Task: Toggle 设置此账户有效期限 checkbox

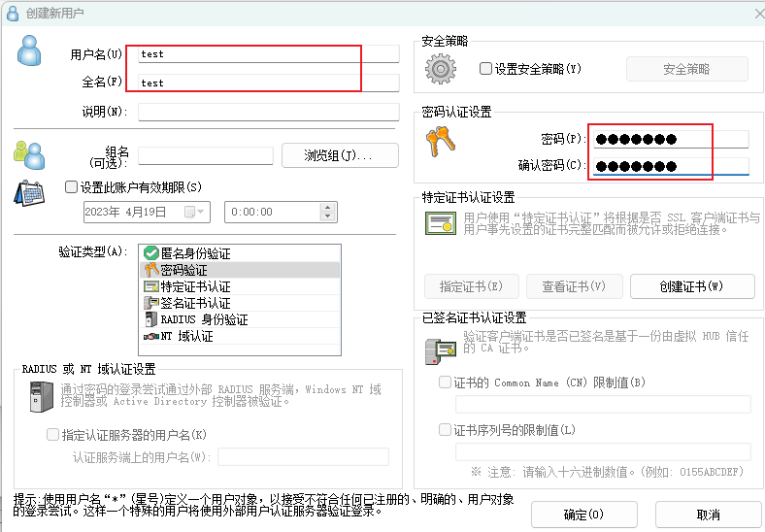Action: pyautogui.click(x=71, y=187)
